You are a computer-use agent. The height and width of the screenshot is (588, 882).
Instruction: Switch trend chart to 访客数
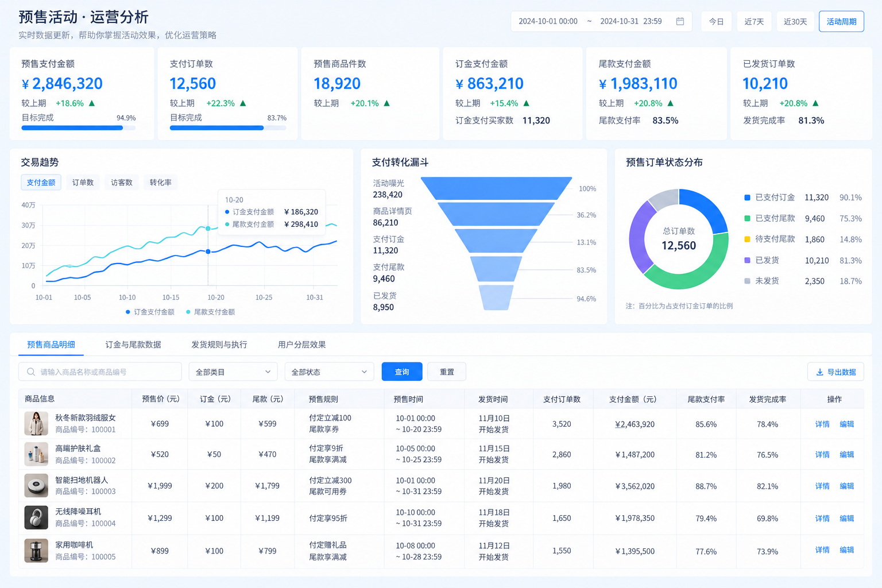[x=121, y=183]
